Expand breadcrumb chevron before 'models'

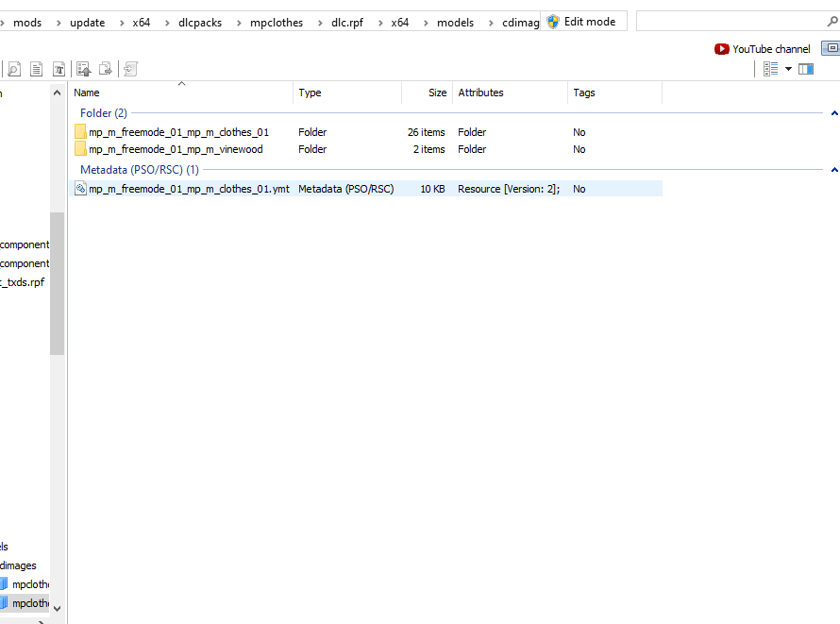[x=426, y=23]
